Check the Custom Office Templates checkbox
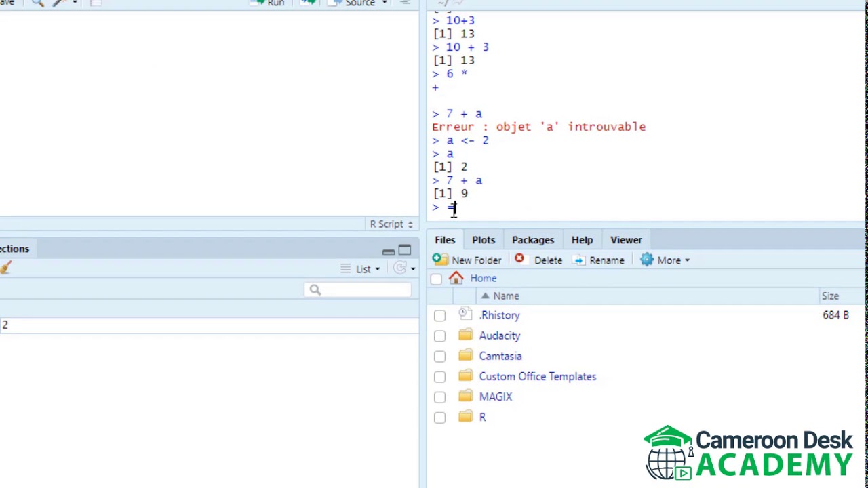 pos(439,377)
